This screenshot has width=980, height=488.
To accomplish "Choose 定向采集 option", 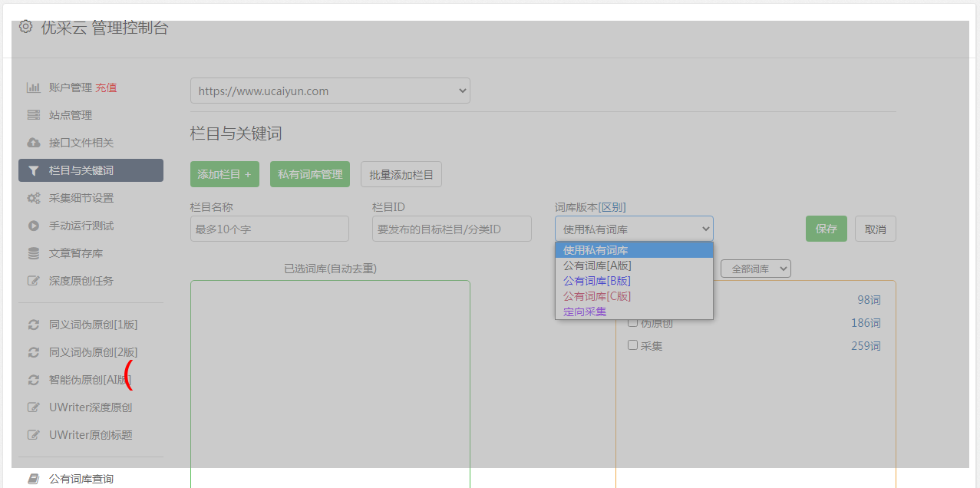I will pyautogui.click(x=634, y=312).
